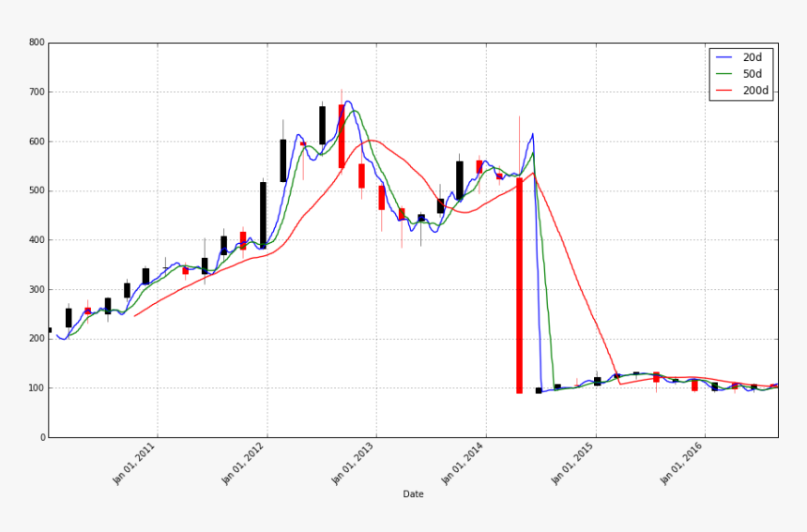Click the Date x-axis title
807x532 pixels.
[413, 494]
